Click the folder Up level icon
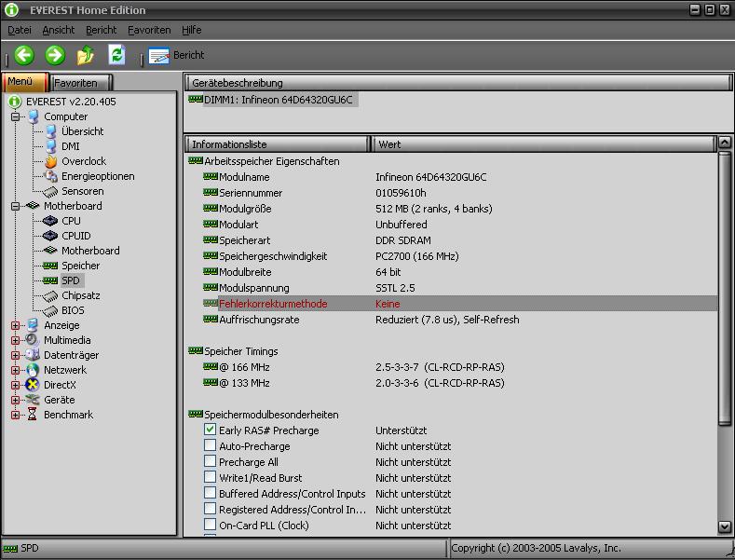735x560 pixels. pos(86,55)
